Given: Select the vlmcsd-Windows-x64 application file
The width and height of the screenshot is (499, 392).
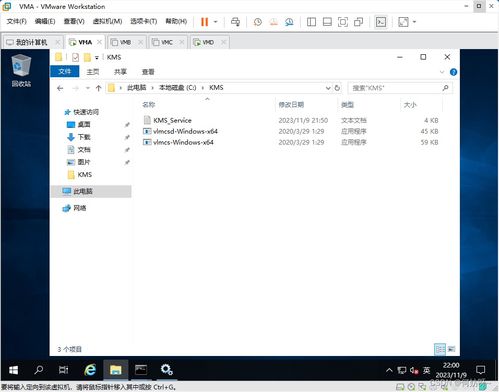Looking at the screenshot, I should (185, 131).
